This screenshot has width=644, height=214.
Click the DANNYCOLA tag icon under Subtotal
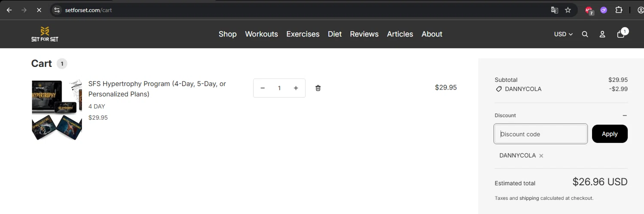pos(498,89)
